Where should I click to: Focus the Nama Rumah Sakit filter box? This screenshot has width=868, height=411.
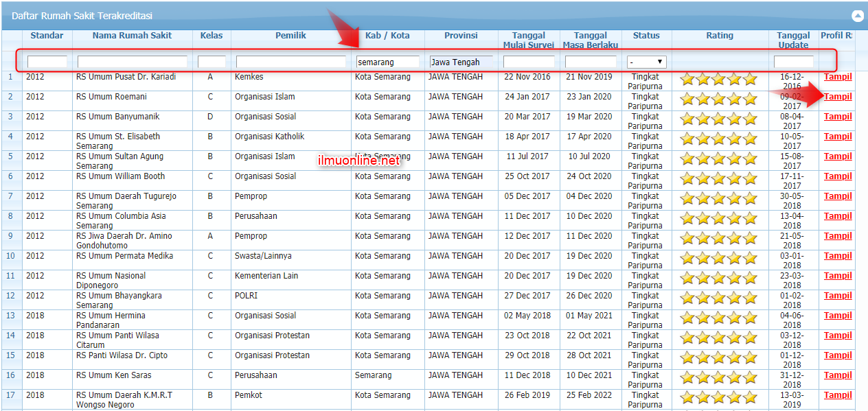pyautogui.click(x=132, y=62)
